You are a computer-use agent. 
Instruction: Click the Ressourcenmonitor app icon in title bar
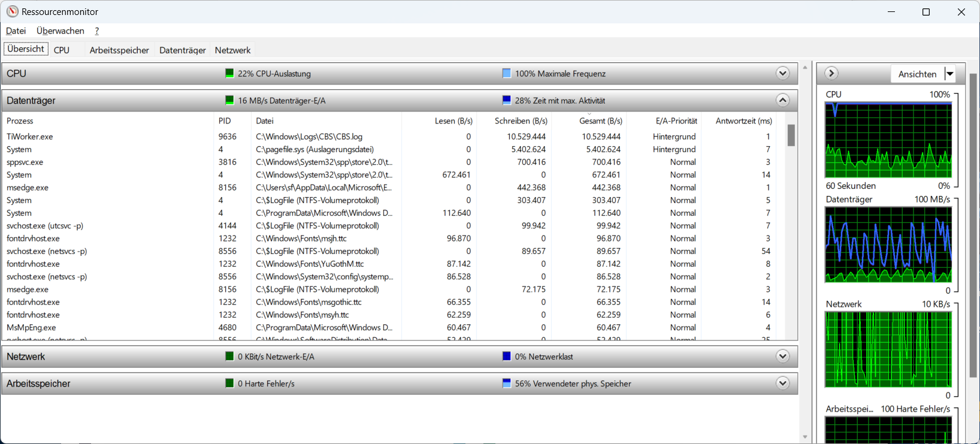point(12,11)
